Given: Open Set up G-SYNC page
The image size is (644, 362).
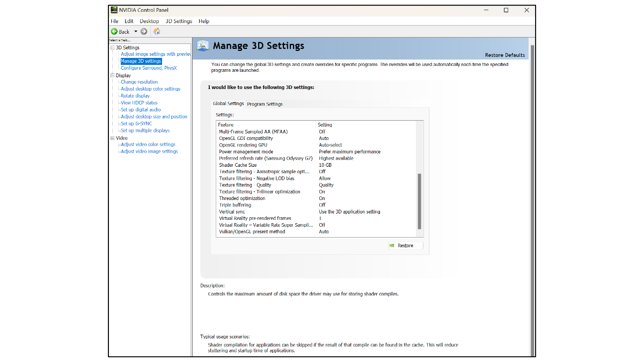Looking at the screenshot, I should [136, 124].
